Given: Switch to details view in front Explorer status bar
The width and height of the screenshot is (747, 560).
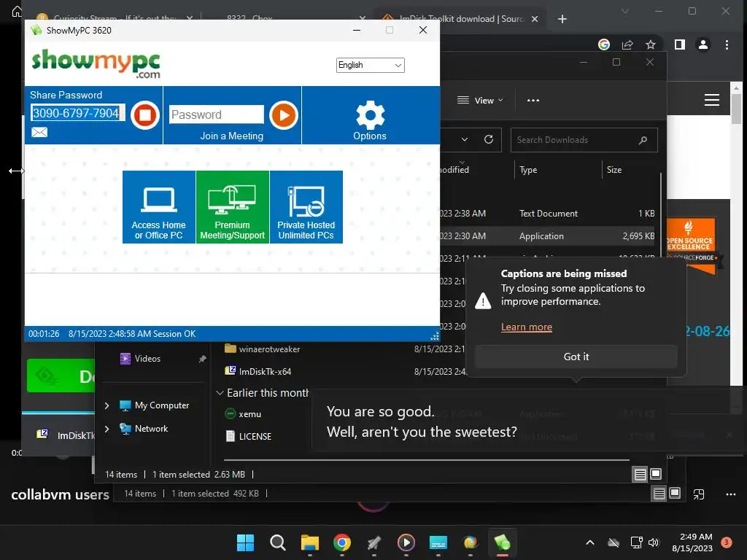Looking at the screenshot, I should [640, 474].
